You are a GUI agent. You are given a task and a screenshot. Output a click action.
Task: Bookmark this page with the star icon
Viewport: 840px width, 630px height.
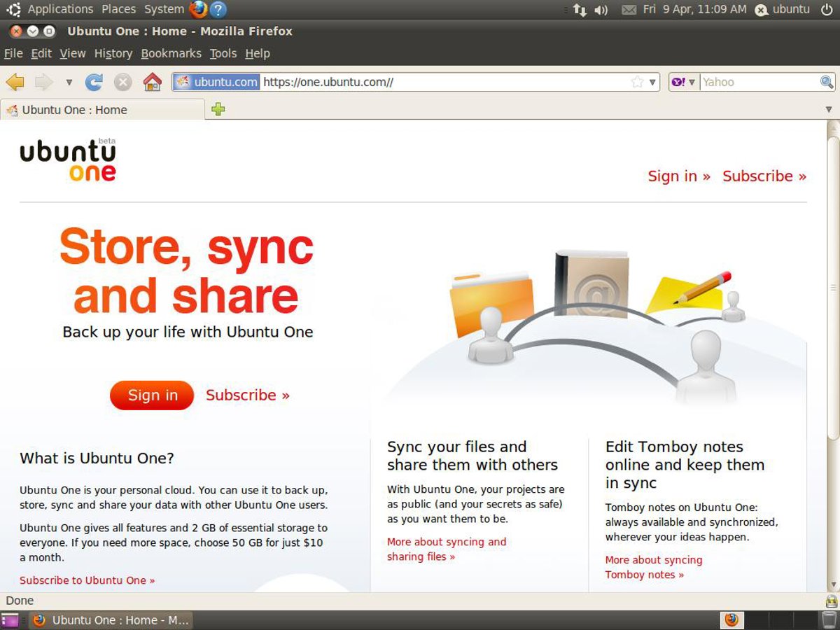pos(637,83)
